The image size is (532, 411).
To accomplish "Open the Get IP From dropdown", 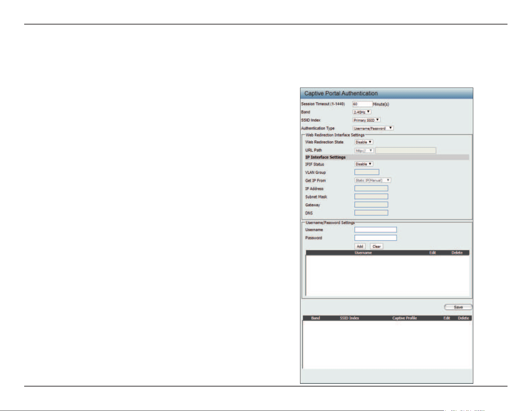I will pos(373,181).
